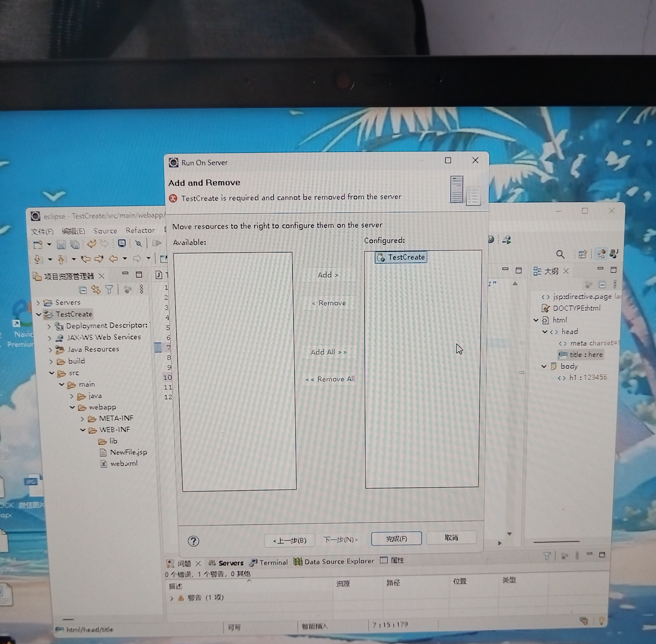The width and height of the screenshot is (656, 644).
Task: Open the Refactor menu
Action: [x=140, y=230]
